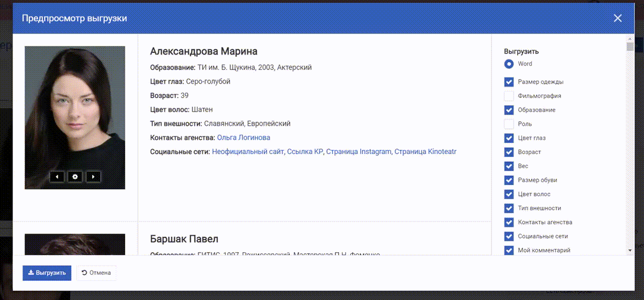Click the eye color value Серо-голубой

[x=208, y=82]
